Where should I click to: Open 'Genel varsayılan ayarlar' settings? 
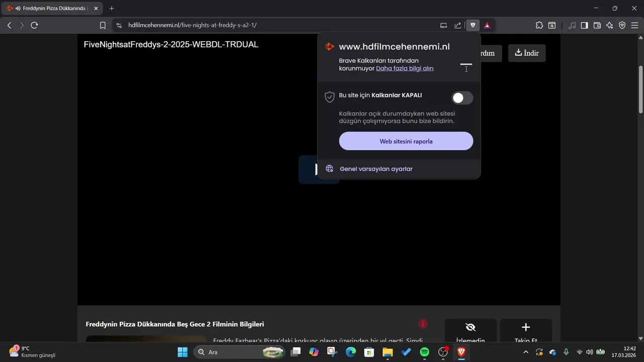tap(376, 169)
